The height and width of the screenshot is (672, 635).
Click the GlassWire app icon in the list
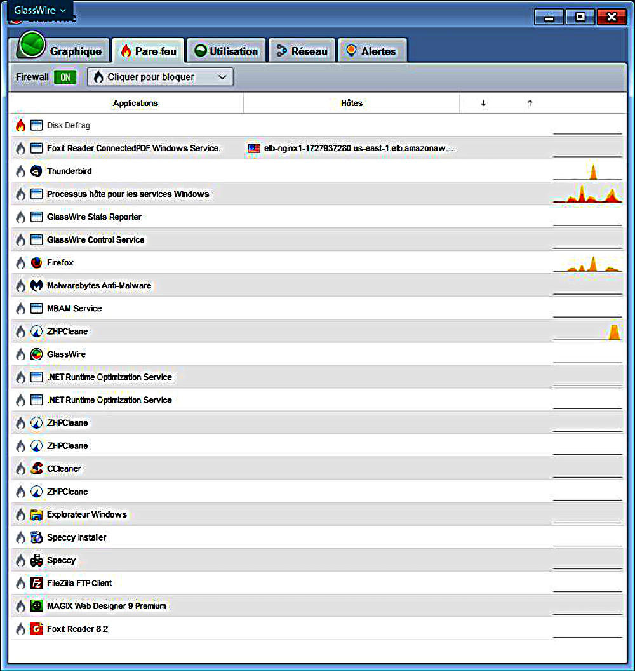37,354
